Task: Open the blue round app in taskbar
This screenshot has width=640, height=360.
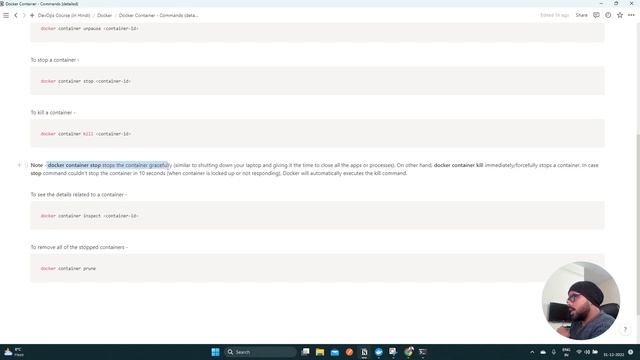Action: point(379,352)
